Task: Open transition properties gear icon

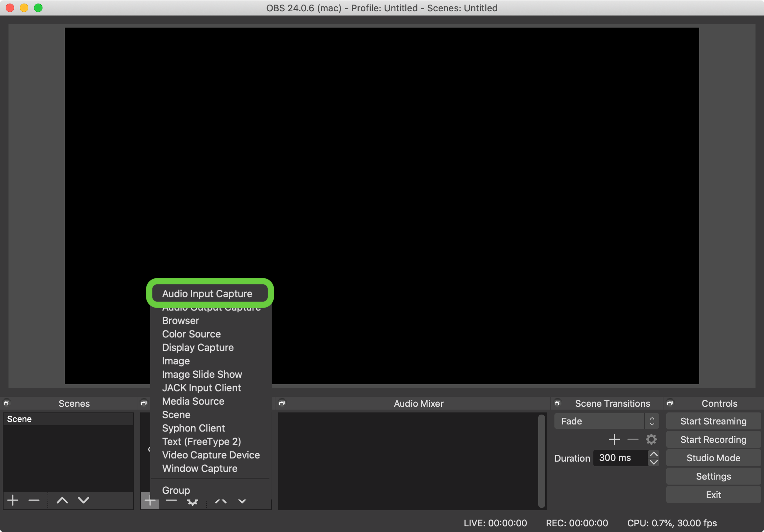Action: 651,440
